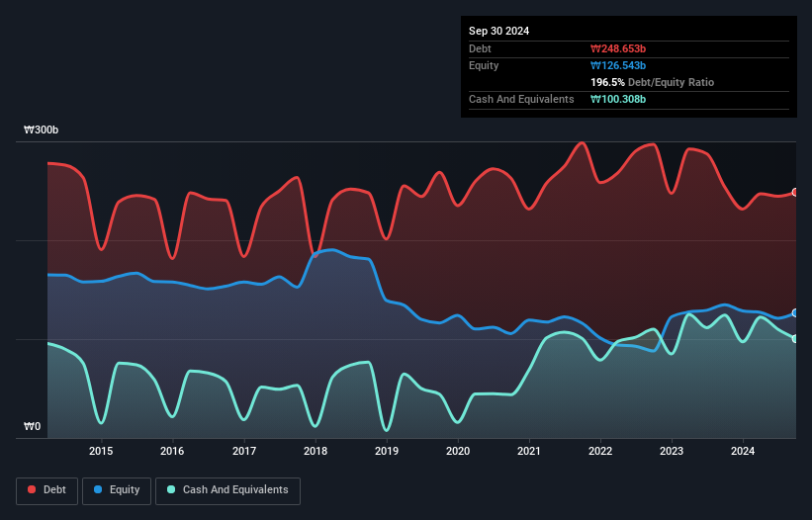Click the Sep 30 2024 tooltip date
This screenshot has width=812, height=520.
click(x=498, y=31)
